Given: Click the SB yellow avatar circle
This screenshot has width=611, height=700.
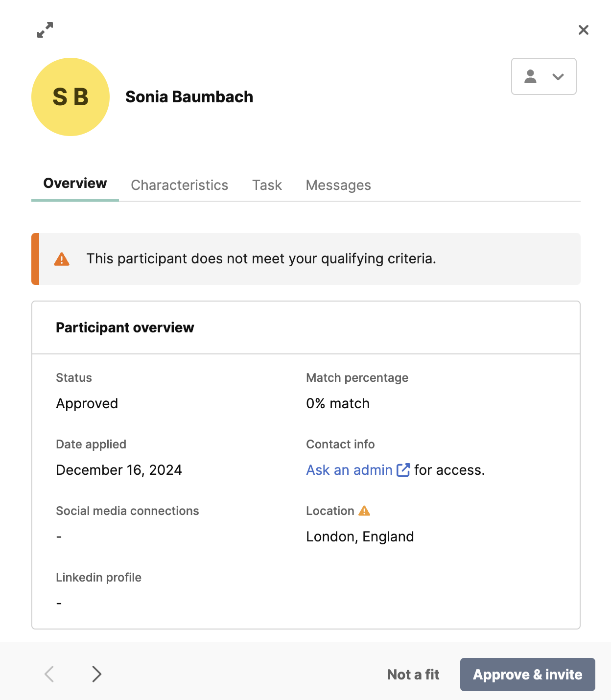Looking at the screenshot, I should coord(70,97).
